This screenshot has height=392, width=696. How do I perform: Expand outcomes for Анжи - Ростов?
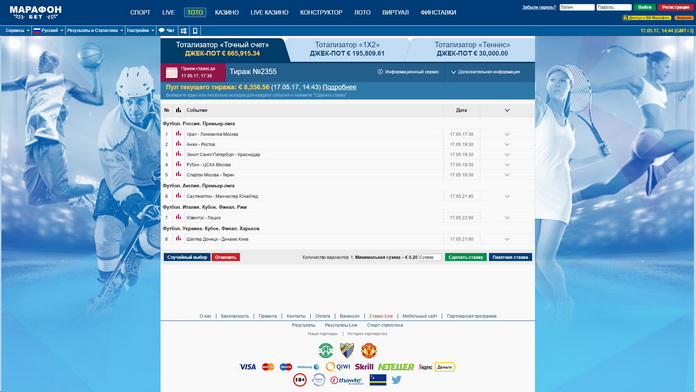[x=507, y=144]
